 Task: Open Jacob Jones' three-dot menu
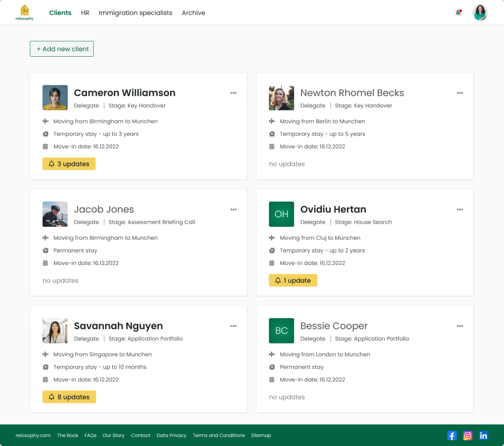click(x=234, y=210)
